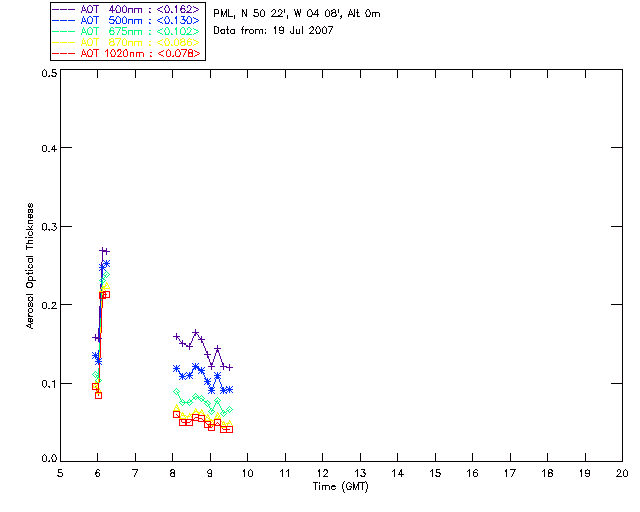This screenshot has height=512, width=640.
Task: Click the 0.3 y-axis tick label
Action: 49,227
